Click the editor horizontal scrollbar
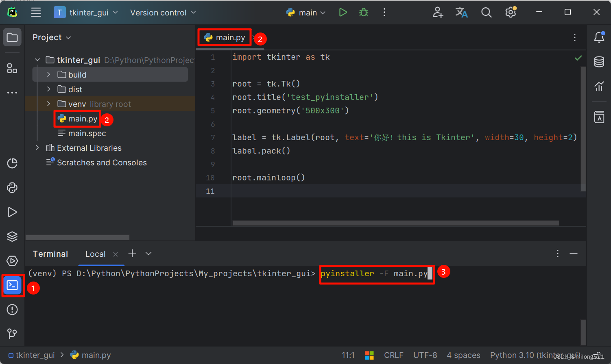Viewport: 611px width, 364px height. pos(395,223)
